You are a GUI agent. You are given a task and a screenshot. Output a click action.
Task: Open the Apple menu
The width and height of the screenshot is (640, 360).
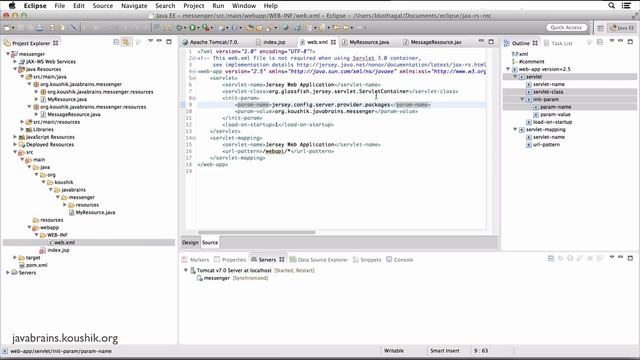tap(12, 5)
